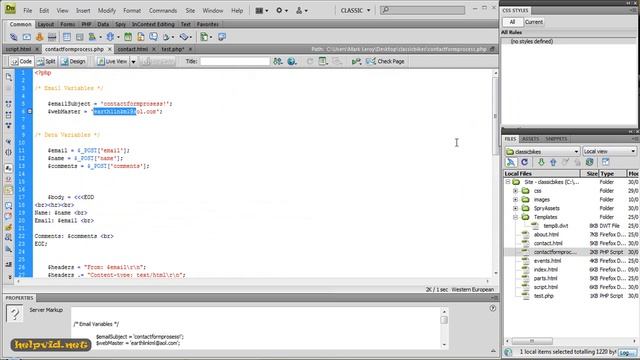Expand the css folder
Viewport: 640px width, 360px height.
click(515, 191)
